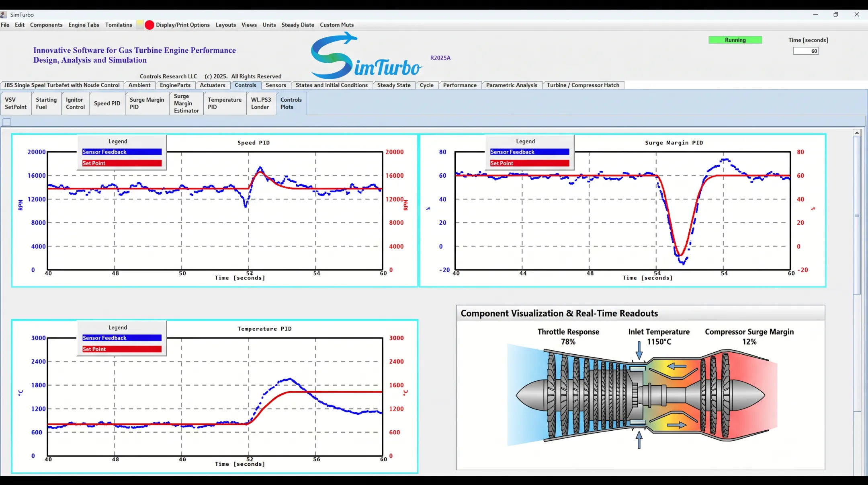
Task: Open the Speed PID sub-tab
Action: 107,103
